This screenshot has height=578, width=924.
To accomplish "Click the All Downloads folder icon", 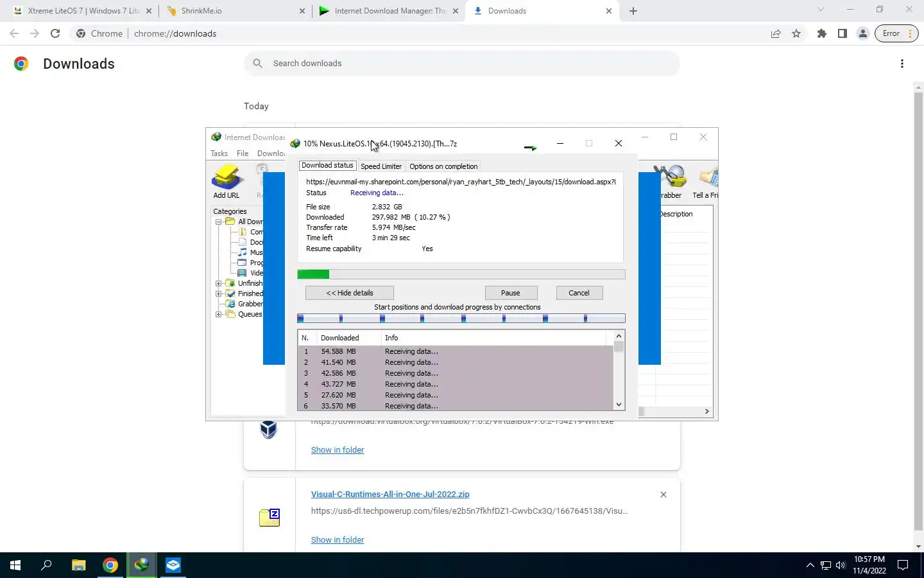I will [230, 222].
